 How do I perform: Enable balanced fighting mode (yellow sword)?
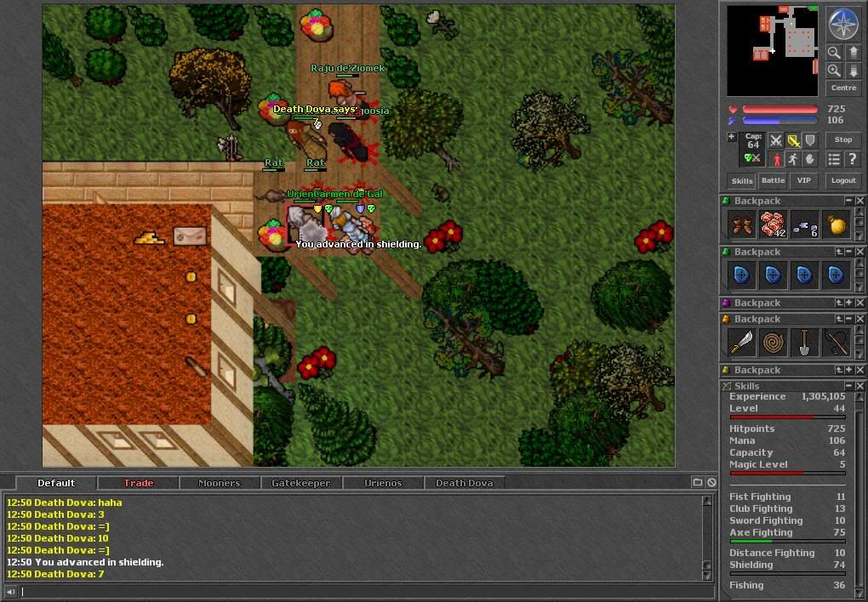793,140
